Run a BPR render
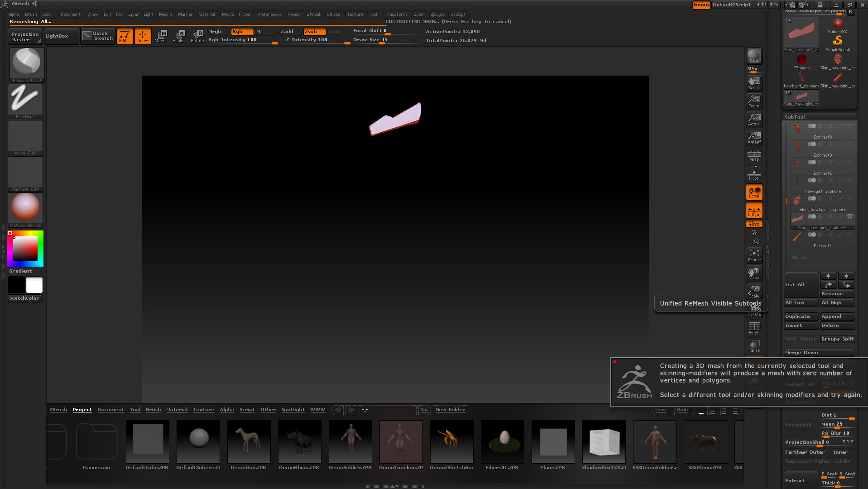Image resolution: width=868 pixels, height=489 pixels. click(754, 56)
